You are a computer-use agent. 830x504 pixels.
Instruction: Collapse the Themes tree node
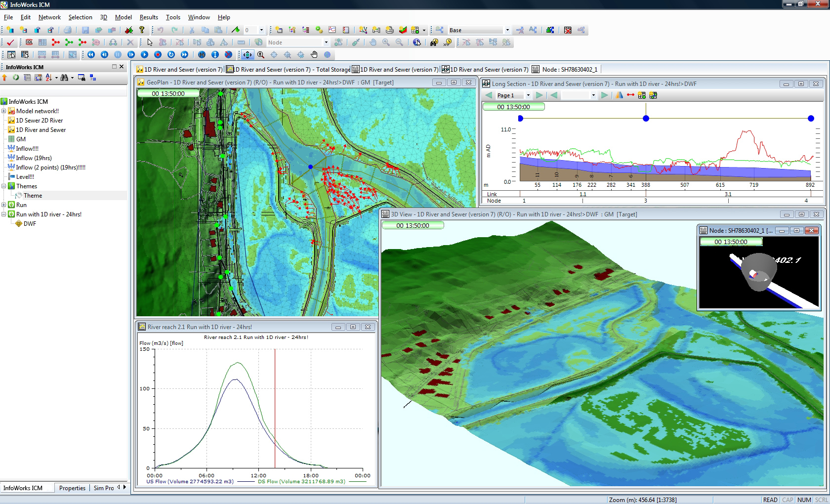point(3,186)
